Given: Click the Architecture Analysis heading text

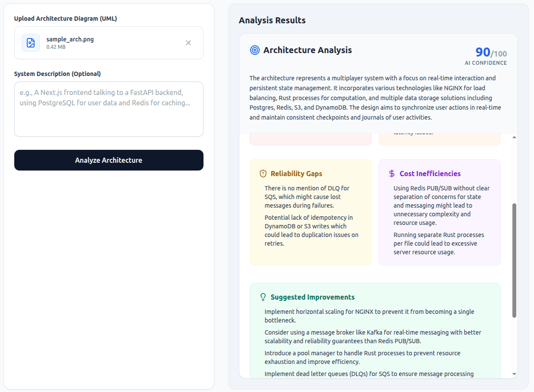Looking at the screenshot, I should pos(307,50).
